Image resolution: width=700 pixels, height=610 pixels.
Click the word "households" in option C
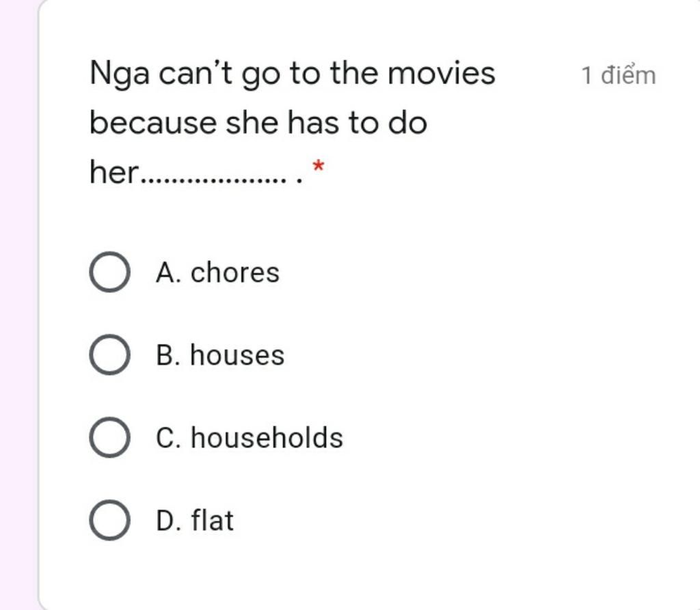point(267,437)
